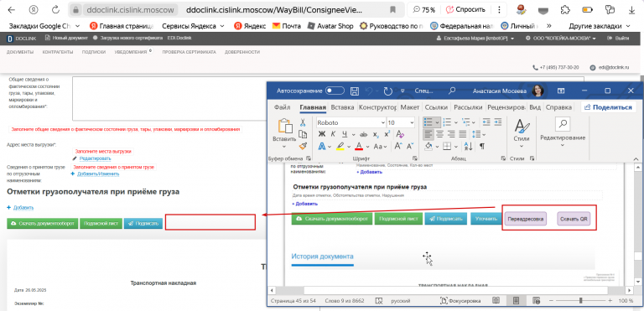Show paragraph marks with the ¶ icon
644x311 pixels.
tap(482, 146)
